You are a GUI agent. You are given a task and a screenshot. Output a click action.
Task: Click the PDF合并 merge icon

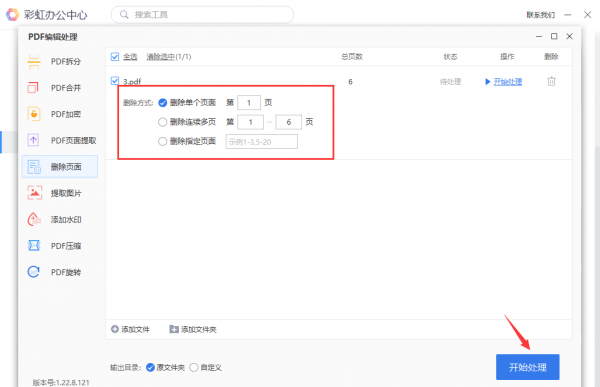click(x=34, y=88)
